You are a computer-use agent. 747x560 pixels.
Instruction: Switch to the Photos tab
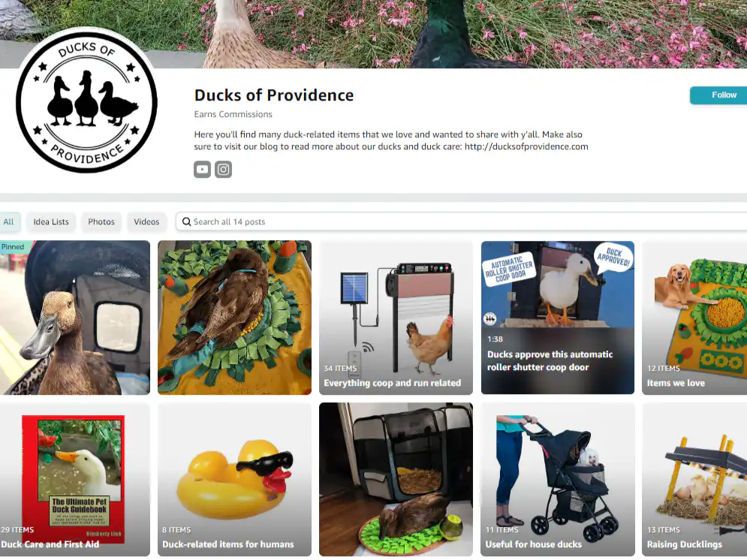pyautogui.click(x=101, y=222)
